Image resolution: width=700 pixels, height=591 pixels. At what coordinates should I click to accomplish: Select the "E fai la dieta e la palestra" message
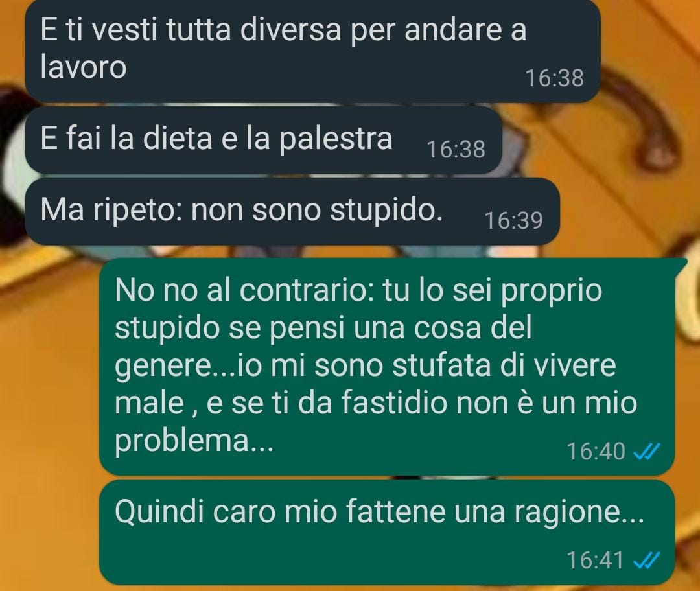click(x=263, y=140)
